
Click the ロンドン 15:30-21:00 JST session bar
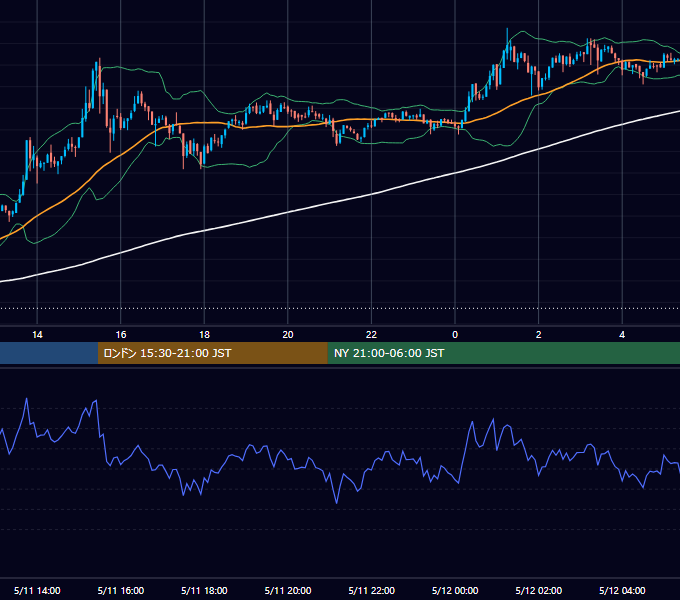pyautogui.click(x=212, y=353)
